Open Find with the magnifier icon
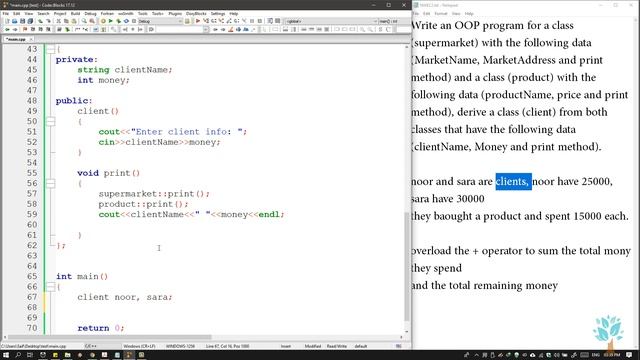 click(84, 21)
